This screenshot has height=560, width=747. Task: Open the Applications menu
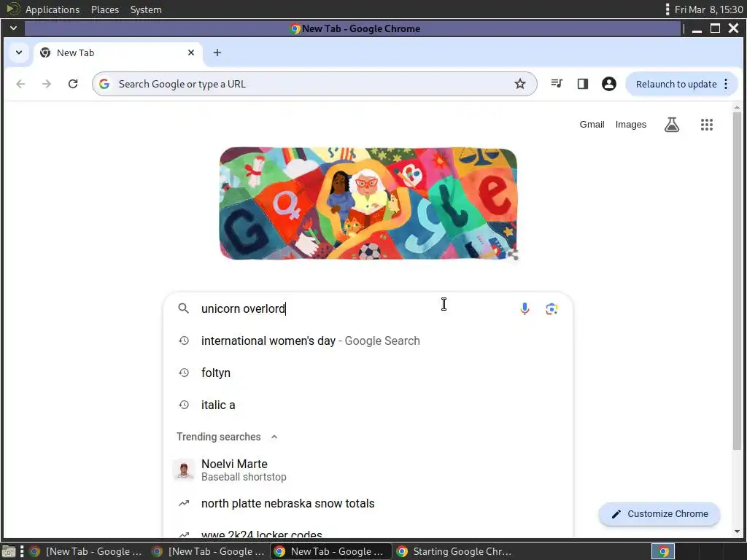(53, 9)
